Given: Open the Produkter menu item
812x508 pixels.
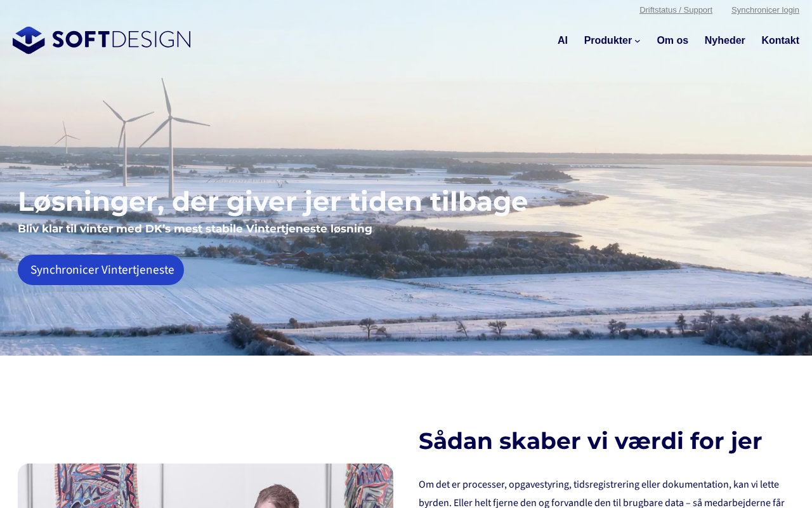Looking at the screenshot, I should pos(608,41).
